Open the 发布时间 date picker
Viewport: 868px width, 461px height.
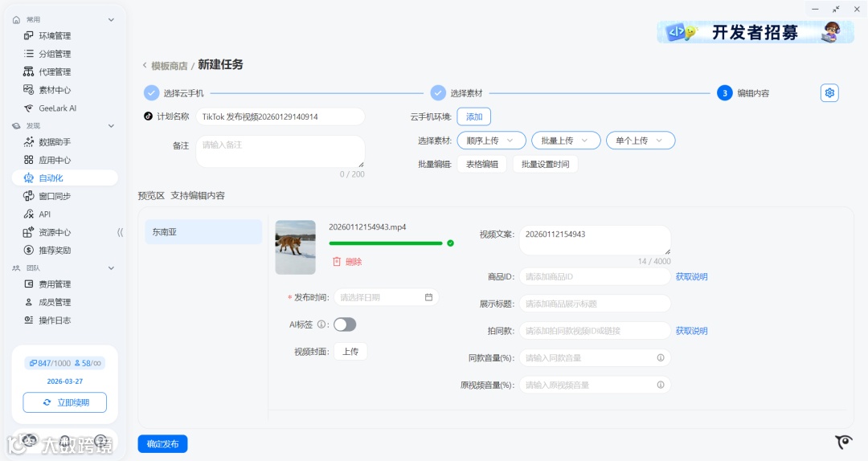[386, 297]
